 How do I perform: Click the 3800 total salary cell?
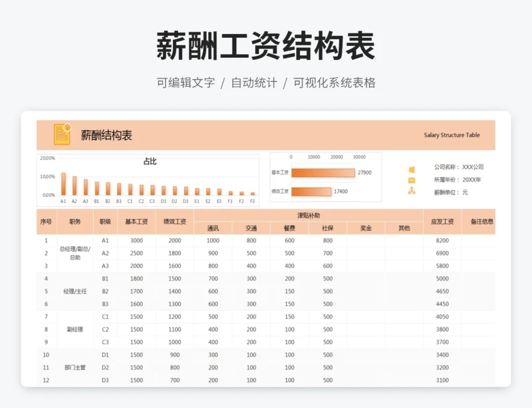tap(442, 329)
